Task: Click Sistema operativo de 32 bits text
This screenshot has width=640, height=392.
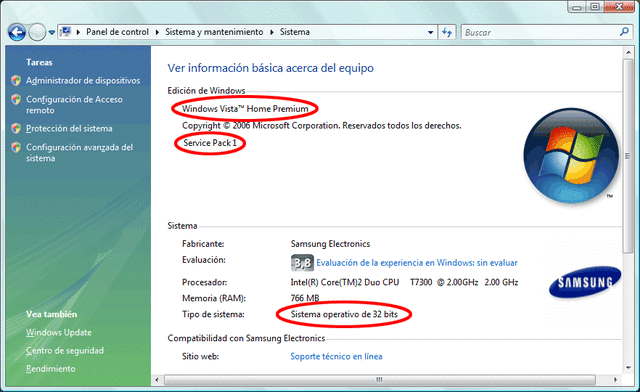Action: point(344,314)
